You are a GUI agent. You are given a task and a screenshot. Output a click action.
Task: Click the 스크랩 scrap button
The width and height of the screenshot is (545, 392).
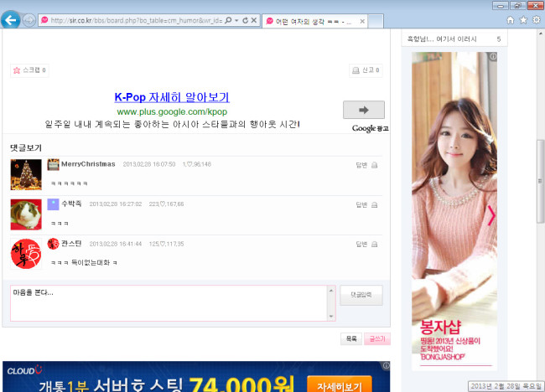click(x=29, y=71)
